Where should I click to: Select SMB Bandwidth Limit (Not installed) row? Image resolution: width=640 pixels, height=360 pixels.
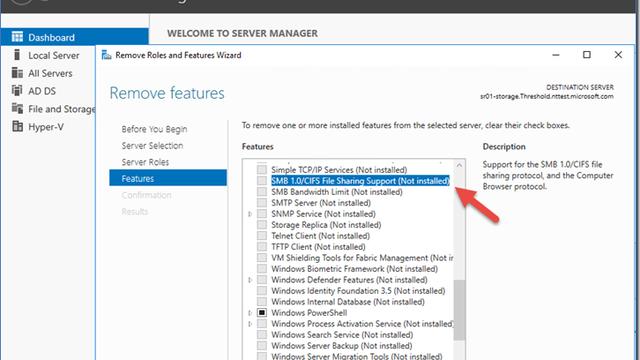point(337,191)
